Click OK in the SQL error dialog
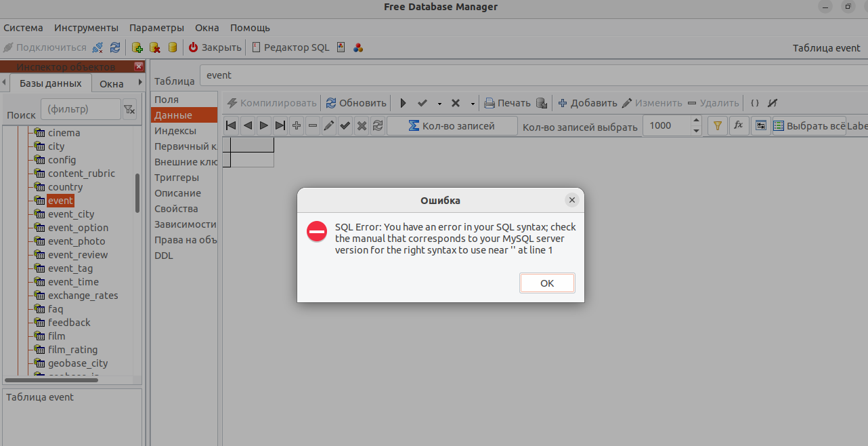868x446 pixels. tap(547, 283)
